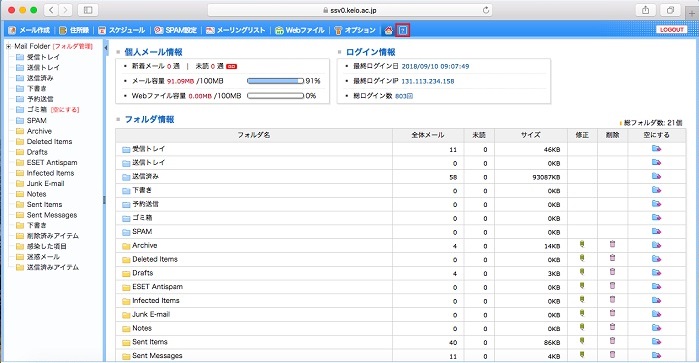Open the スケジュール schedule page
699x363 pixels.
tap(122, 30)
